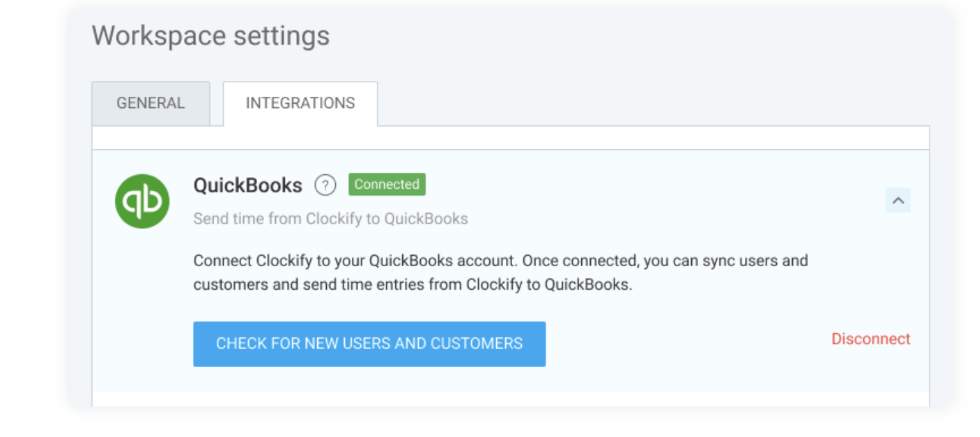Click the qb circular brand icon
This screenshot has width=980, height=437.
pos(142,201)
